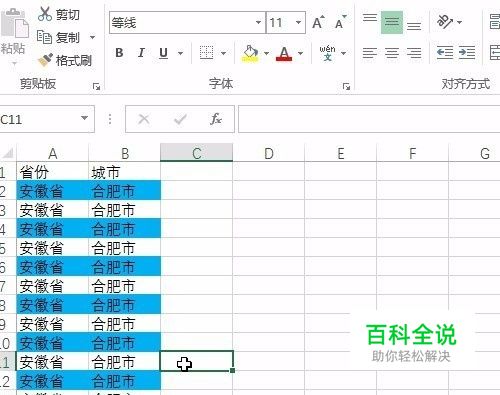Toggle Bold formatting

click(119, 53)
